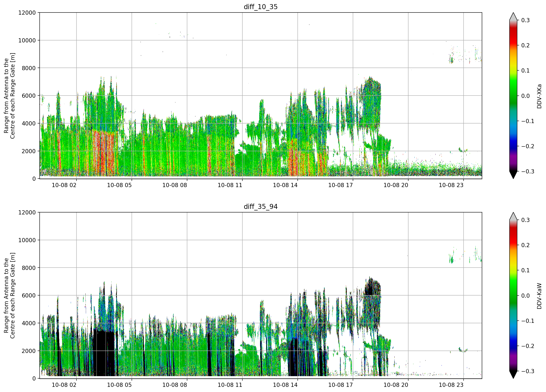The height and width of the screenshot is (392, 546).
Task: Click the 0.1 tick on DDV-KaW colorbar
Action: (526, 270)
